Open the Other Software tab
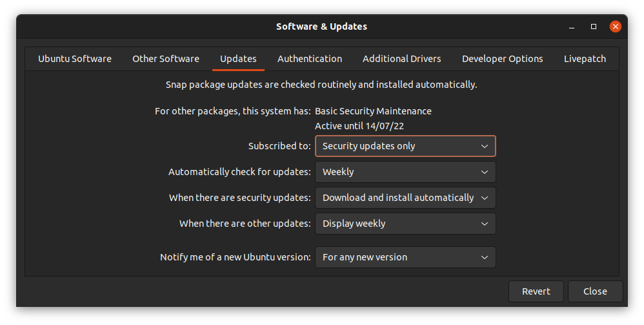Screen dimensions: 644x325 pyautogui.click(x=166, y=59)
